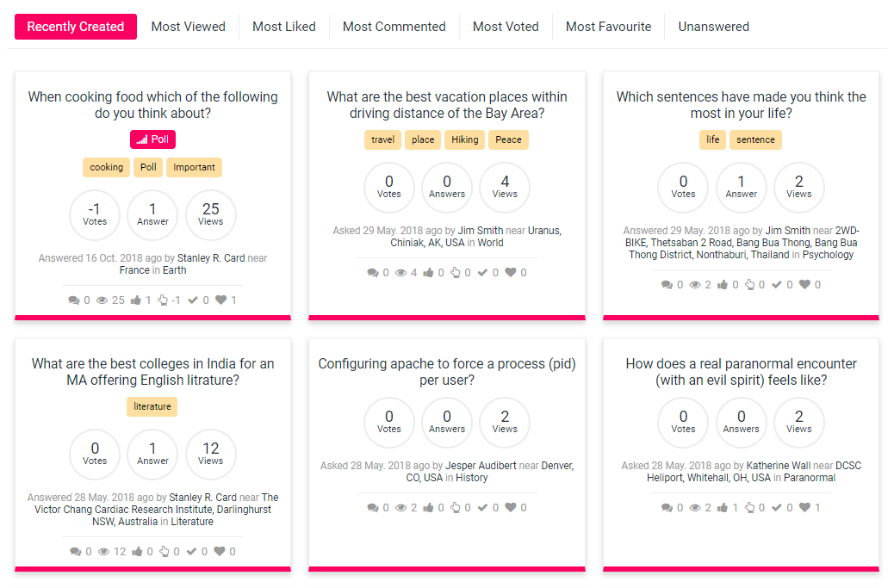Click the checkmark icon on the sentences question
The image size is (894, 588).
coord(777,285)
